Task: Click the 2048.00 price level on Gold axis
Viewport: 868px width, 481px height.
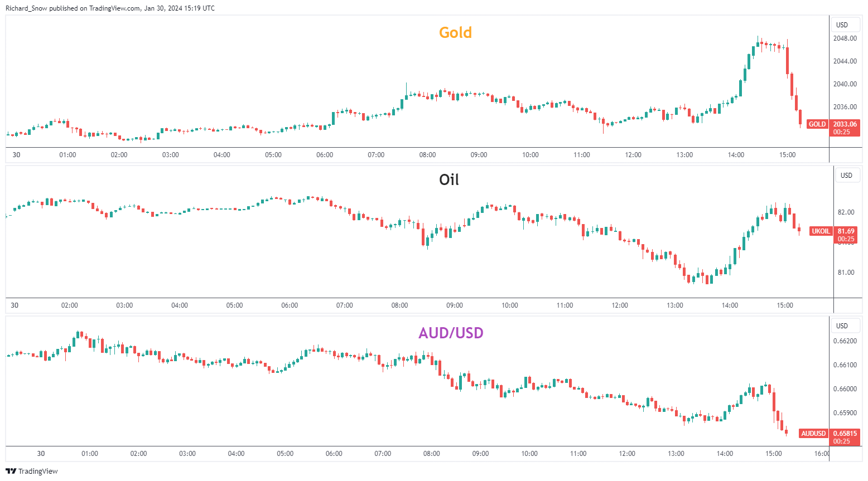Action: pos(845,38)
